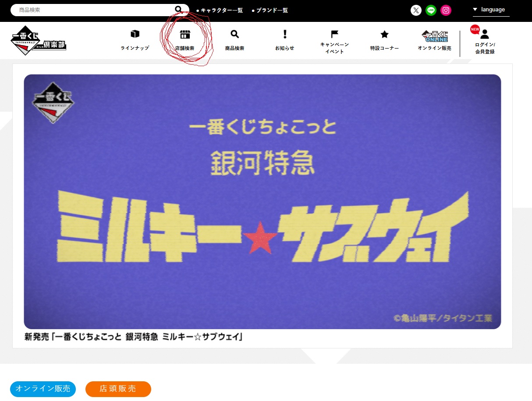Image resolution: width=532 pixels, height=401 pixels.
Task: Click the ラインナップ box icon
Action: point(135,35)
